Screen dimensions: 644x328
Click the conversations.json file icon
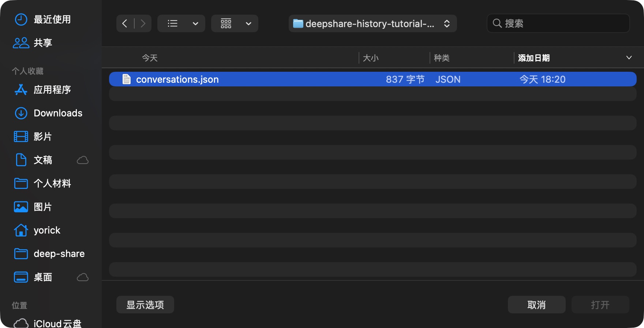127,79
